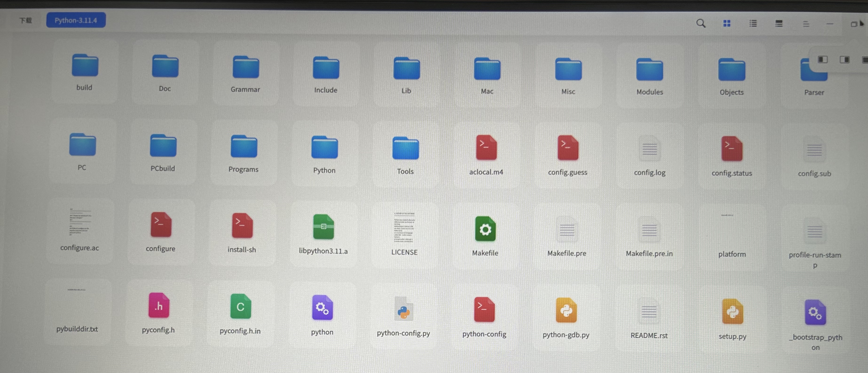Select README.rst text file
Viewport: 868px width, 373px height.
coord(649,312)
